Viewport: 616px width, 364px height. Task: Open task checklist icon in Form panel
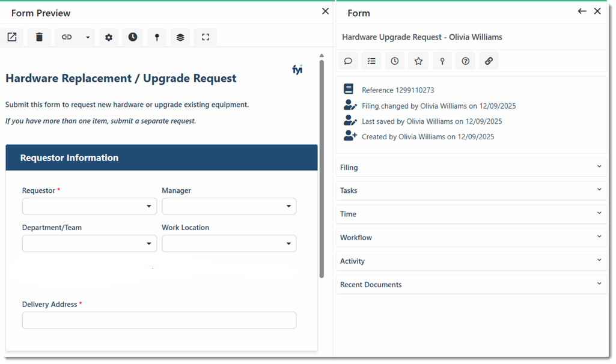point(371,61)
